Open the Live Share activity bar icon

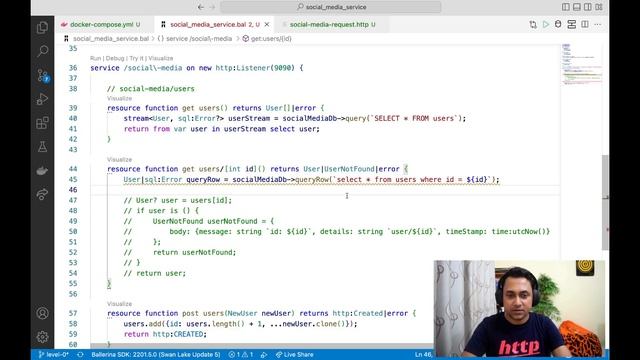[42, 194]
